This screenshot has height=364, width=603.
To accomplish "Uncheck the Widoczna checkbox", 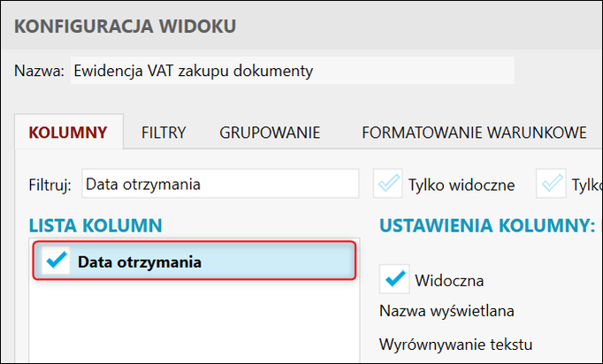I will coord(393,280).
